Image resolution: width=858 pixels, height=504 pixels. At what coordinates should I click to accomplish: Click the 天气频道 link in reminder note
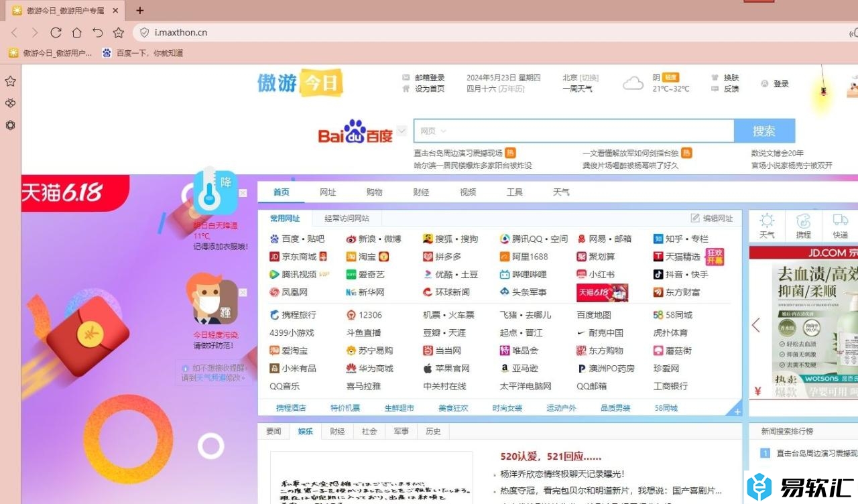[211, 378]
